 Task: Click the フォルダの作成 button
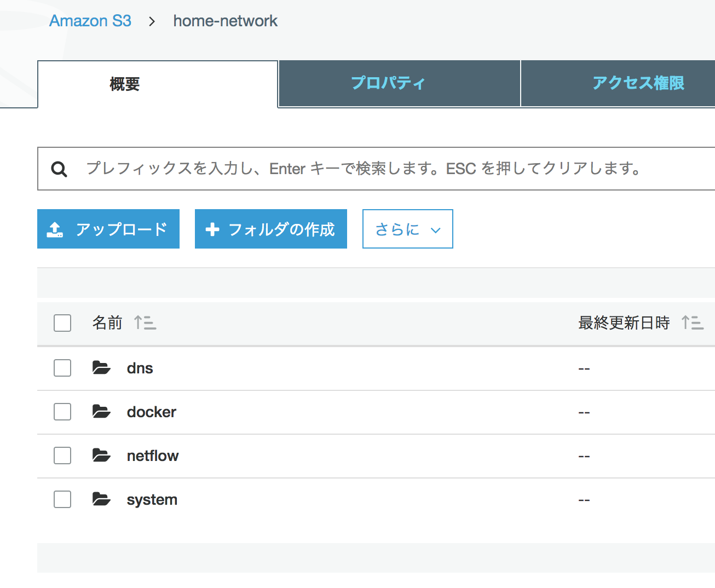[270, 229]
